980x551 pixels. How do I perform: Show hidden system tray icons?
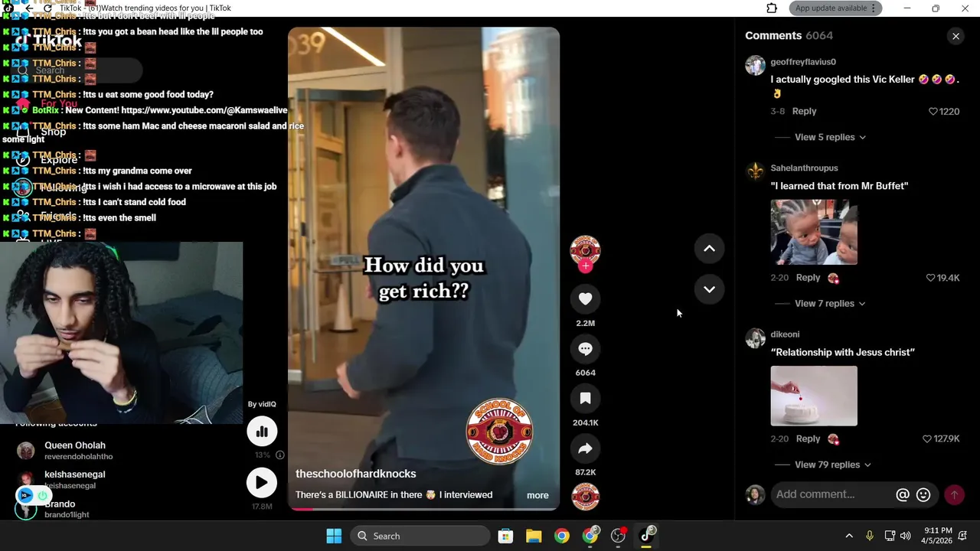click(848, 536)
